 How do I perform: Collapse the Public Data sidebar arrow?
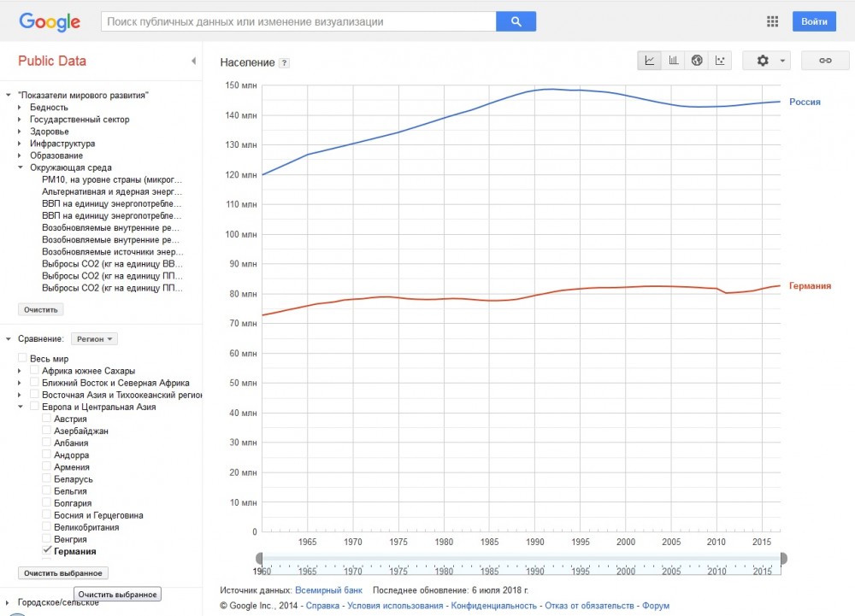pos(193,61)
